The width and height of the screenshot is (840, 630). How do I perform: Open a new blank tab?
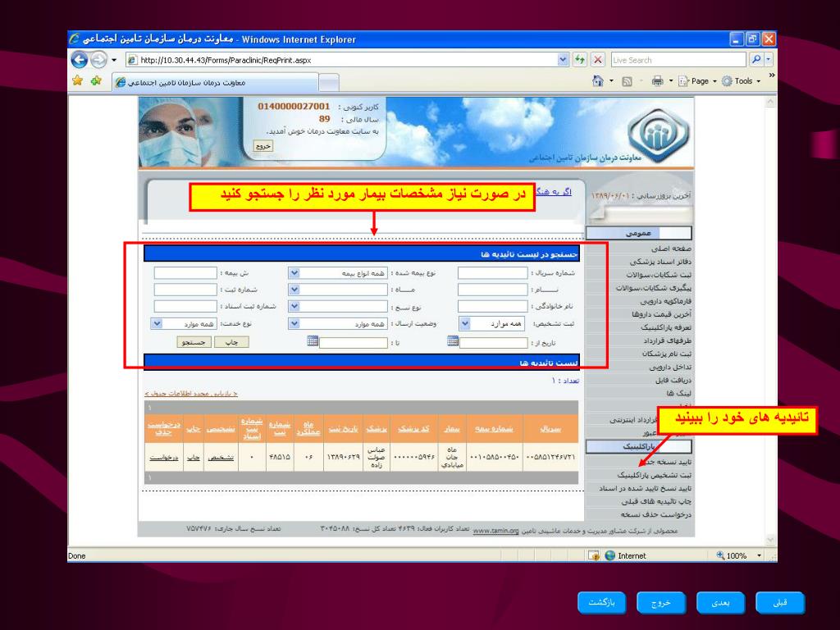pos(329,83)
